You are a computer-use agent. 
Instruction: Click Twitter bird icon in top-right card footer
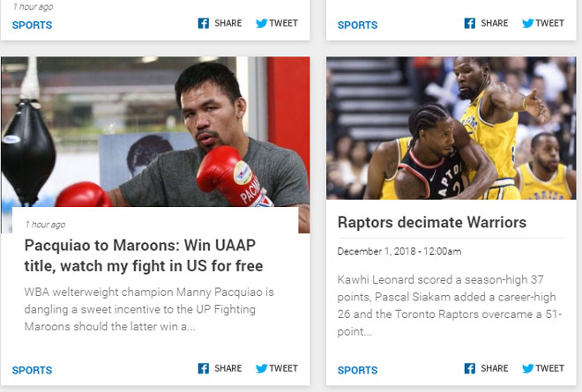(528, 23)
